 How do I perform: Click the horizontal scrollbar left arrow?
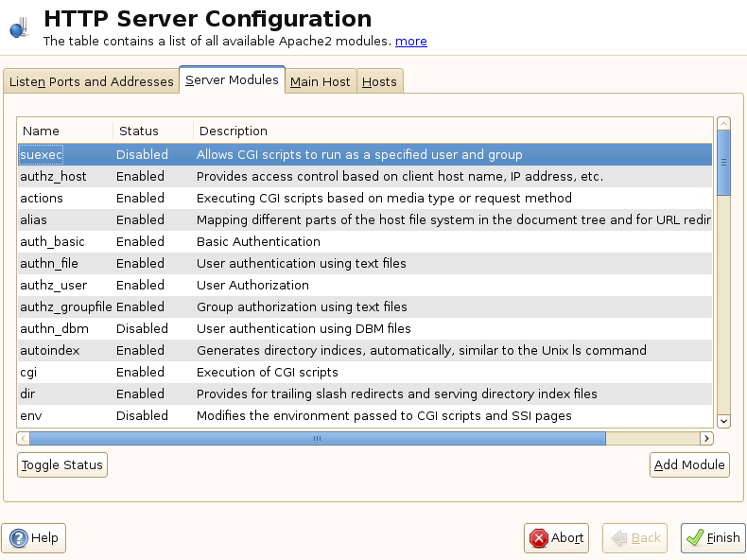(24, 439)
